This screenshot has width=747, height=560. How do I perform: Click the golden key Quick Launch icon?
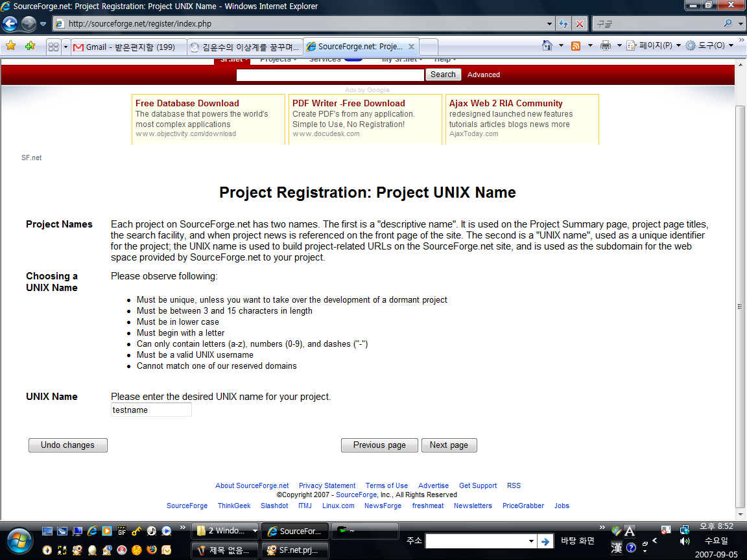click(x=137, y=531)
